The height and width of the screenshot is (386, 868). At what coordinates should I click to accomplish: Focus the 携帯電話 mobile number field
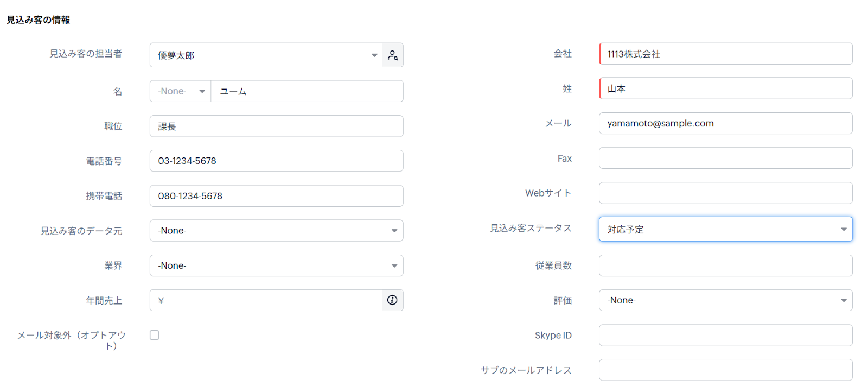tap(276, 196)
